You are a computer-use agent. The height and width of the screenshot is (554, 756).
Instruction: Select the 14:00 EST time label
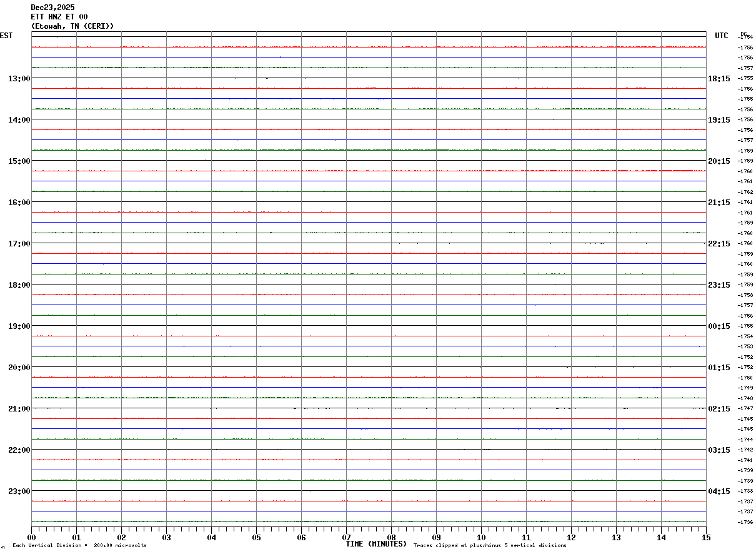pos(19,119)
